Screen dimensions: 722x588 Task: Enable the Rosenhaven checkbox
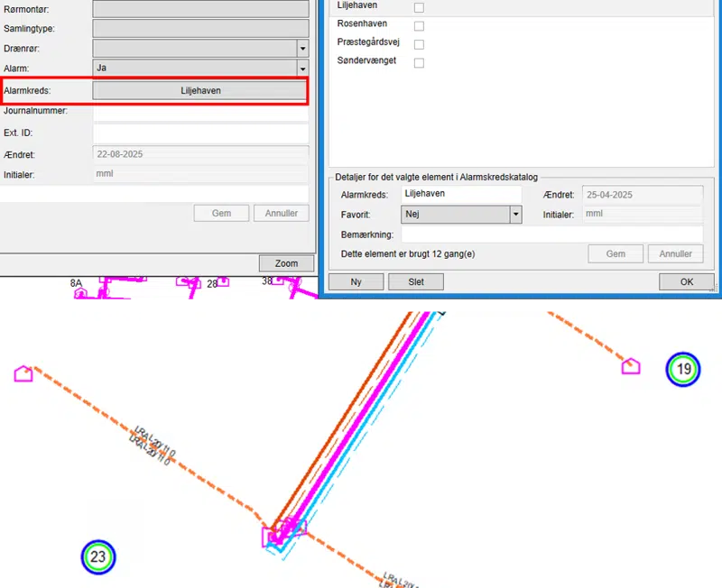pos(419,25)
